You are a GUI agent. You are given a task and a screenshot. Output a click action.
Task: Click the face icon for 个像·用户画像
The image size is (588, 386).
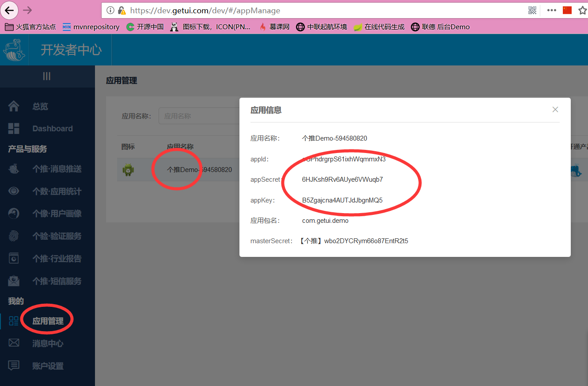tap(14, 214)
